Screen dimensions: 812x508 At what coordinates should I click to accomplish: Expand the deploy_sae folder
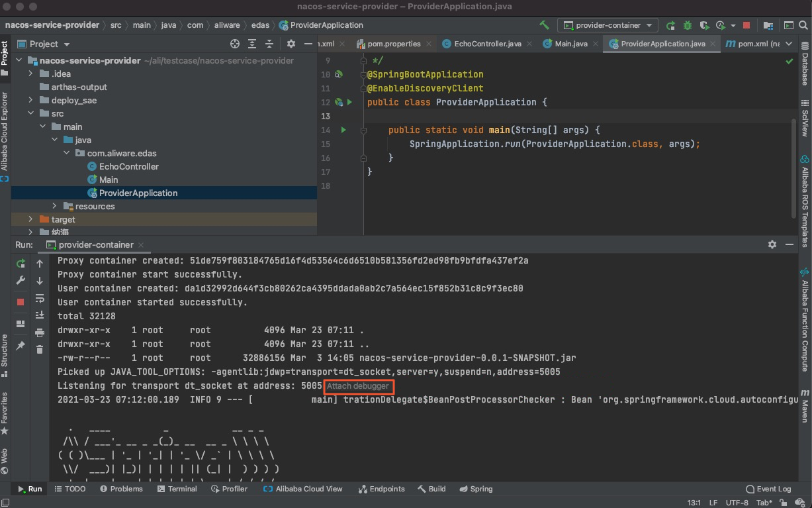(30, 100)
